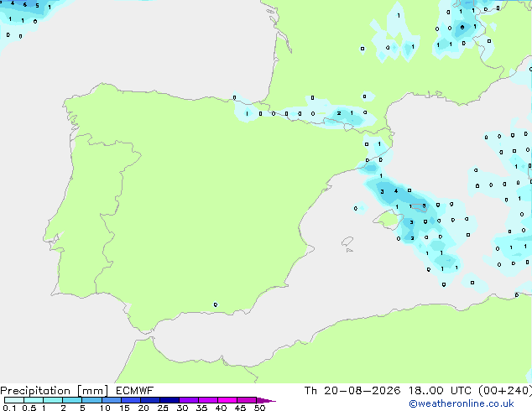The image size is (532, 411).
Task: Select the 45–50 mm legend color swatch
Action: 247,400
